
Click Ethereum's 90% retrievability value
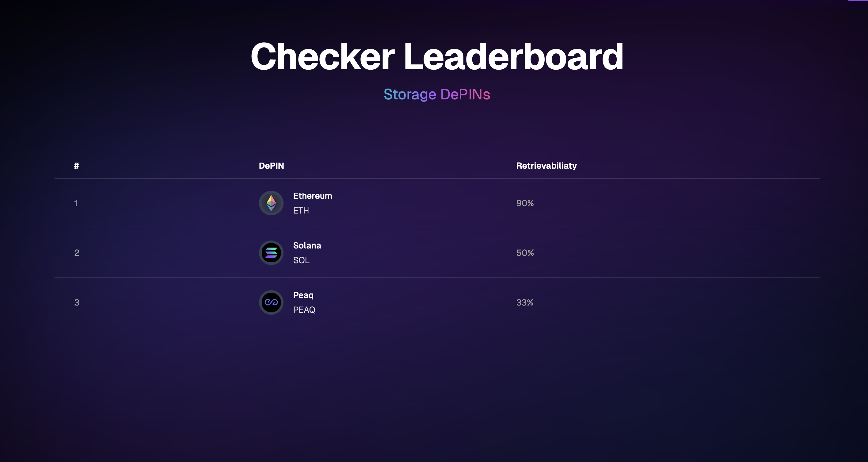click(x=525, y=203)
